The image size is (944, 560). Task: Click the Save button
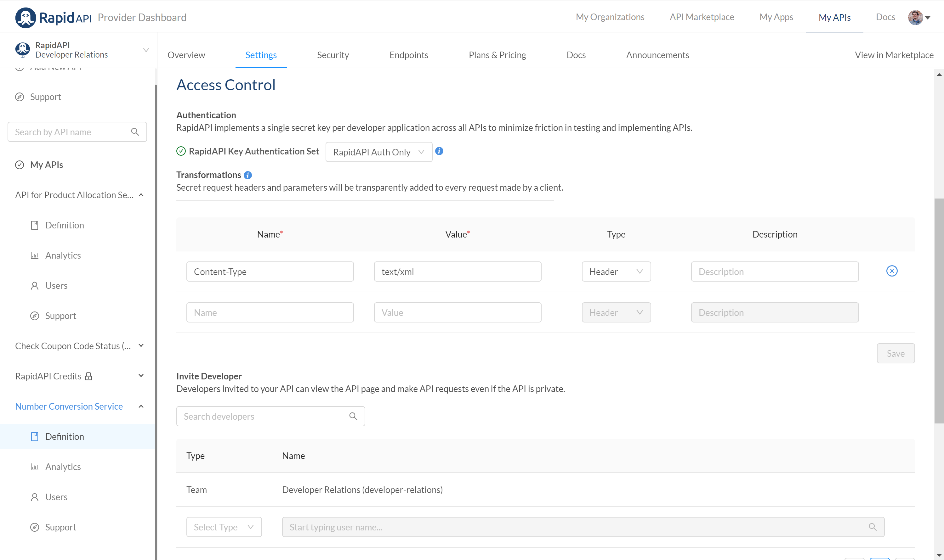click(x=895, y=354)
